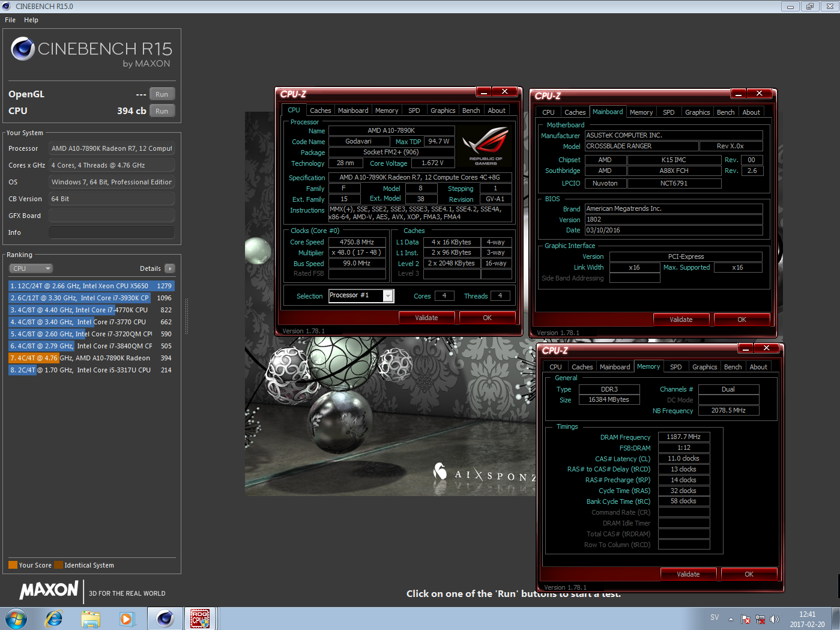Run the CPU benchmark

(x=162, y=111)
